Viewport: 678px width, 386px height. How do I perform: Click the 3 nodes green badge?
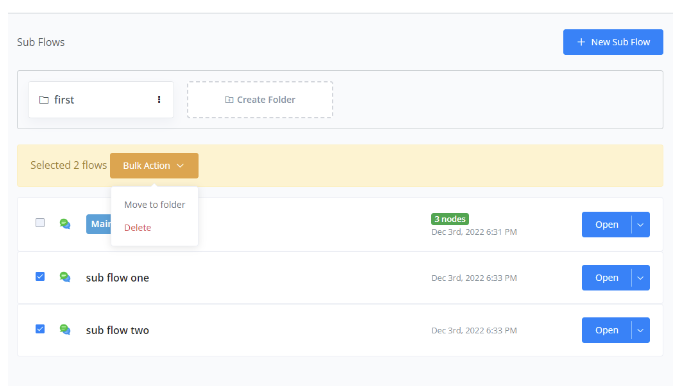pyautogui.click(x=450, y=219)
